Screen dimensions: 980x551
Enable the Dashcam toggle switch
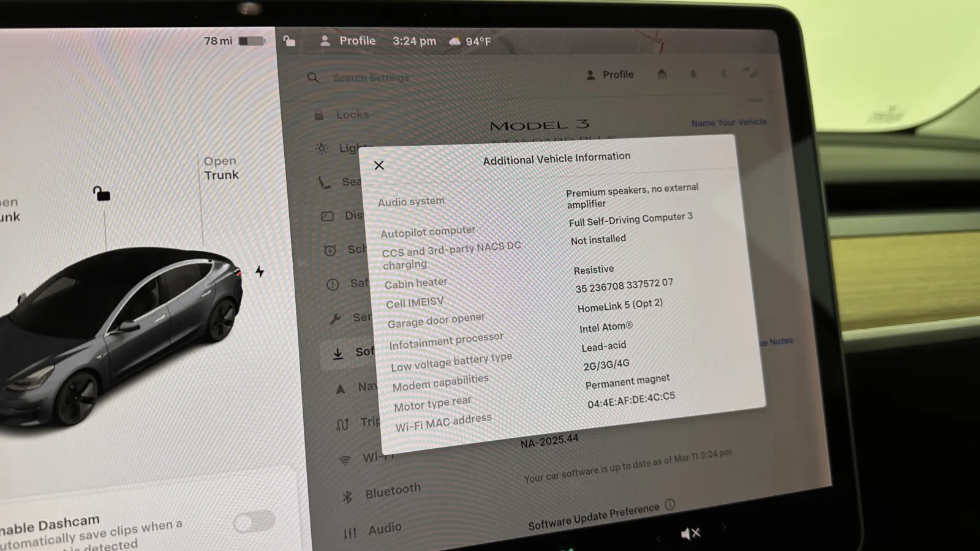(254, 522)
